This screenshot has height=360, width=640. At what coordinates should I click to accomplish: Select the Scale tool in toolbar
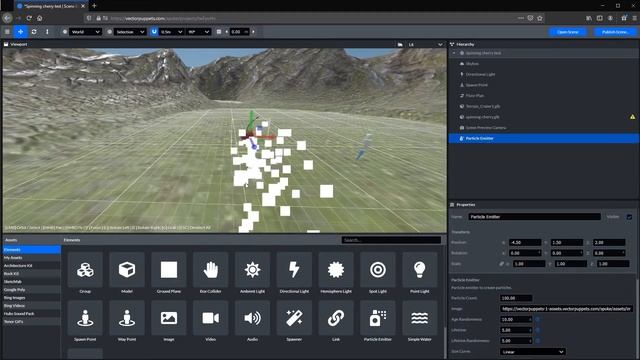point(47,32)
